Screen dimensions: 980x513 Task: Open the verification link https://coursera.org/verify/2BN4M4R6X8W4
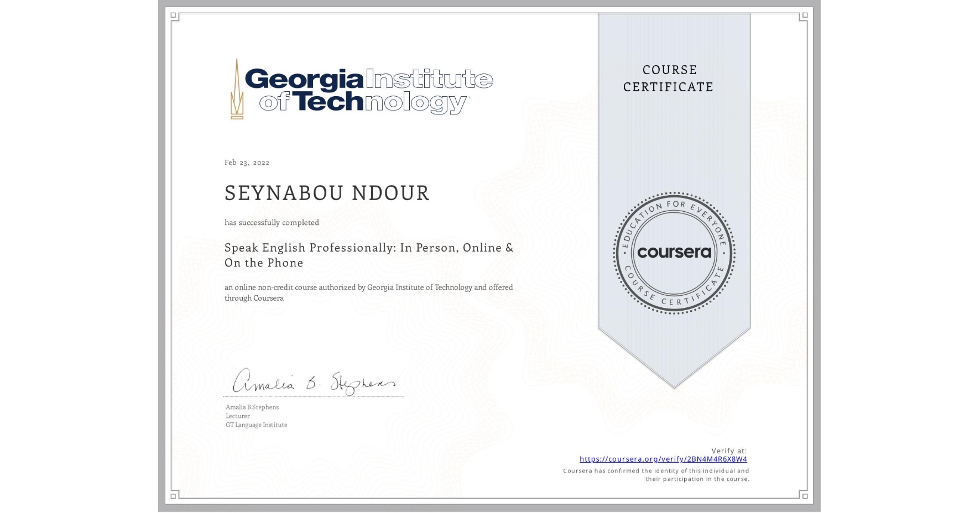click(x=663, y=459)
